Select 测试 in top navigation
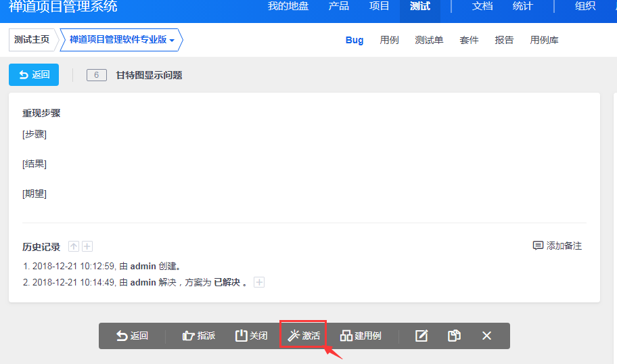 (x=420, y=6)
